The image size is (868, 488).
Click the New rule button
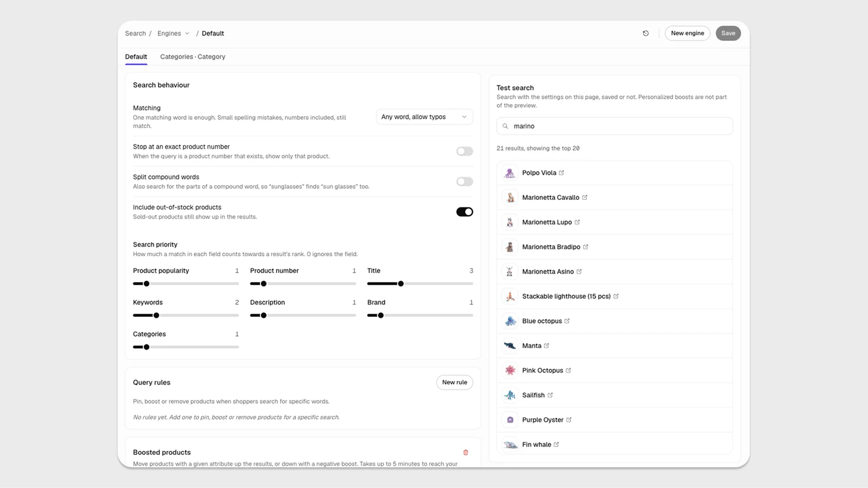[455, 382]
